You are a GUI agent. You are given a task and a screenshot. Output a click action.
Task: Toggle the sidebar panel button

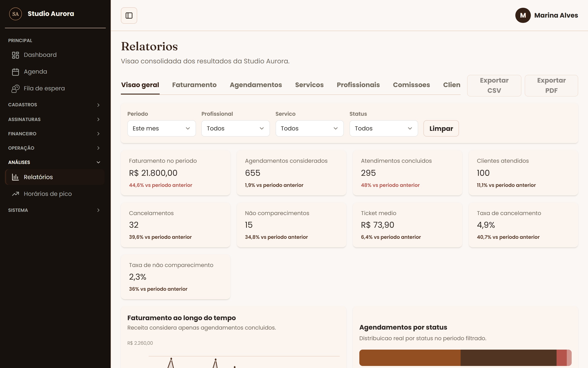[129, 16]
